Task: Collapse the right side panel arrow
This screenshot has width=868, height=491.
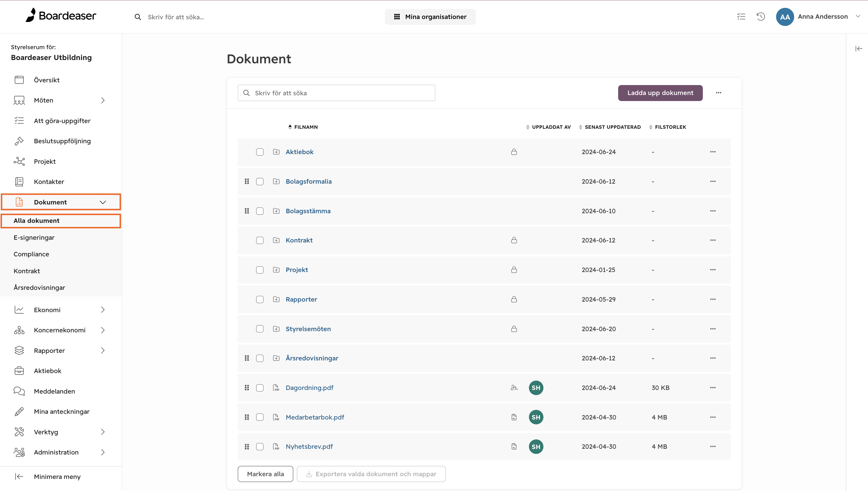Action: point(859,49)
